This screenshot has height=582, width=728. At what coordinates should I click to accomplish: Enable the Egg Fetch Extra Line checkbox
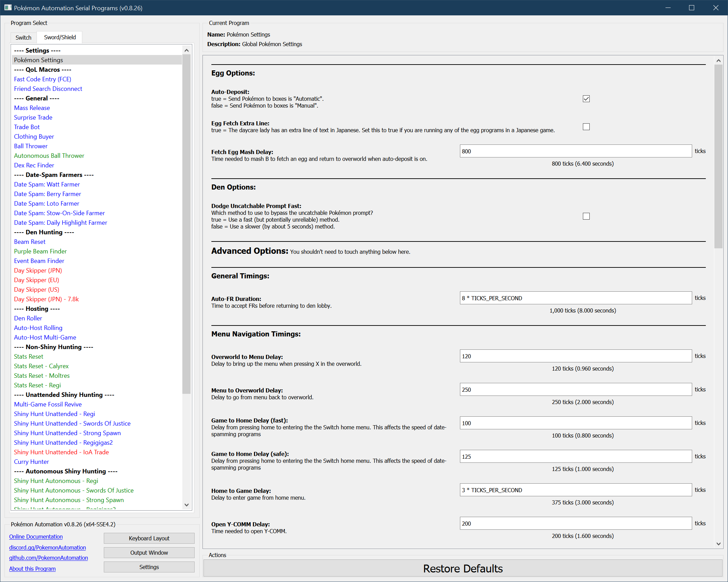click(x=586, y=127)
